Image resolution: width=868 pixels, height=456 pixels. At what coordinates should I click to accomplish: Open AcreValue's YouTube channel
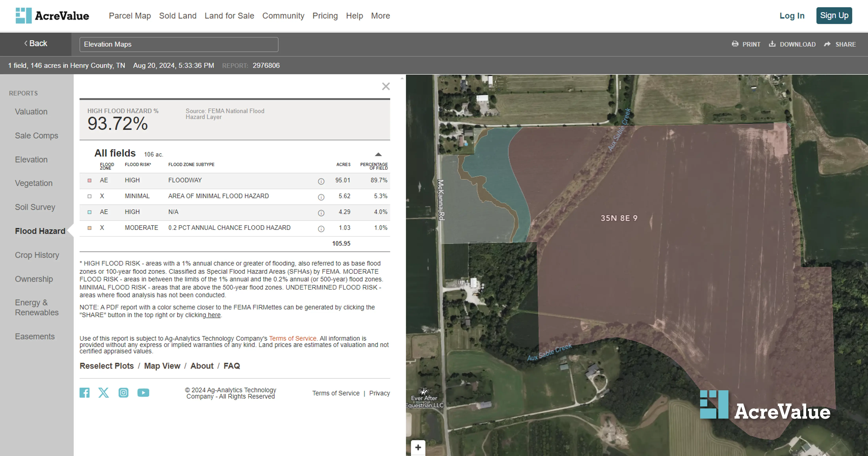coord(143,393)
